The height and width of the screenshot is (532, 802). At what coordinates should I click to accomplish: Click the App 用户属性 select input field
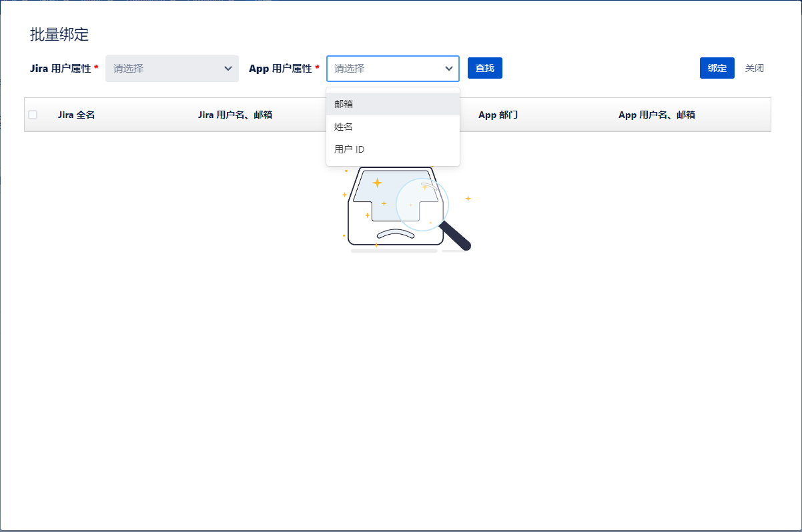click(384, 69)
